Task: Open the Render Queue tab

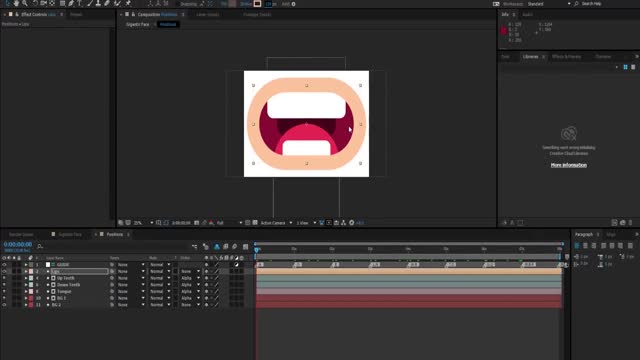Action: 21,235
